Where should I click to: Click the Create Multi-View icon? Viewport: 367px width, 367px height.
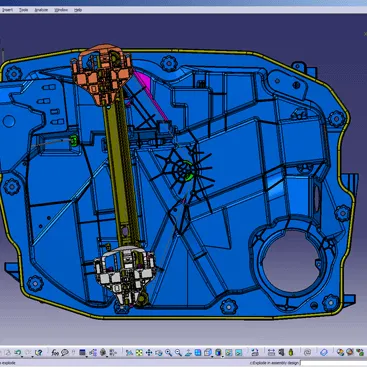pyautogui.click(x=198, y=352)
